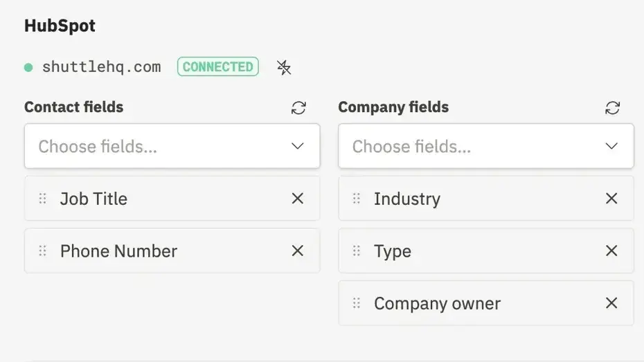Expand Contact fields chevron arrow
The image size is (644, 362).
click(298, 146)
